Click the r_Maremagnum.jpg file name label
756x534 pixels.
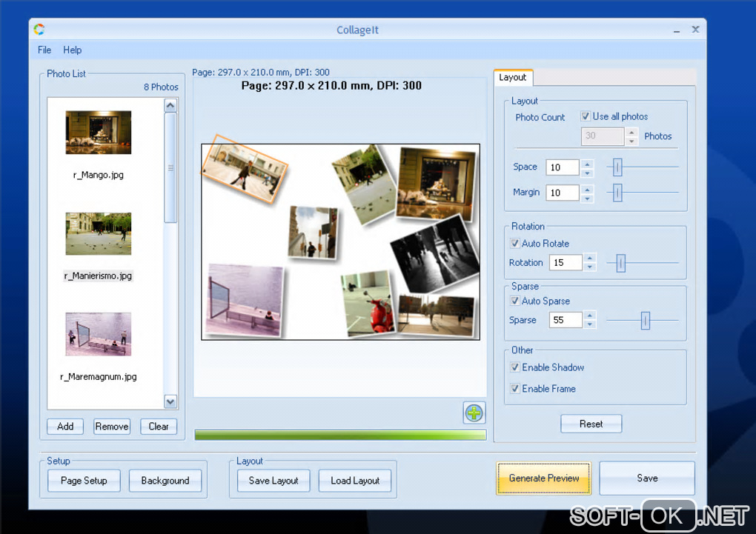(99, 377)
